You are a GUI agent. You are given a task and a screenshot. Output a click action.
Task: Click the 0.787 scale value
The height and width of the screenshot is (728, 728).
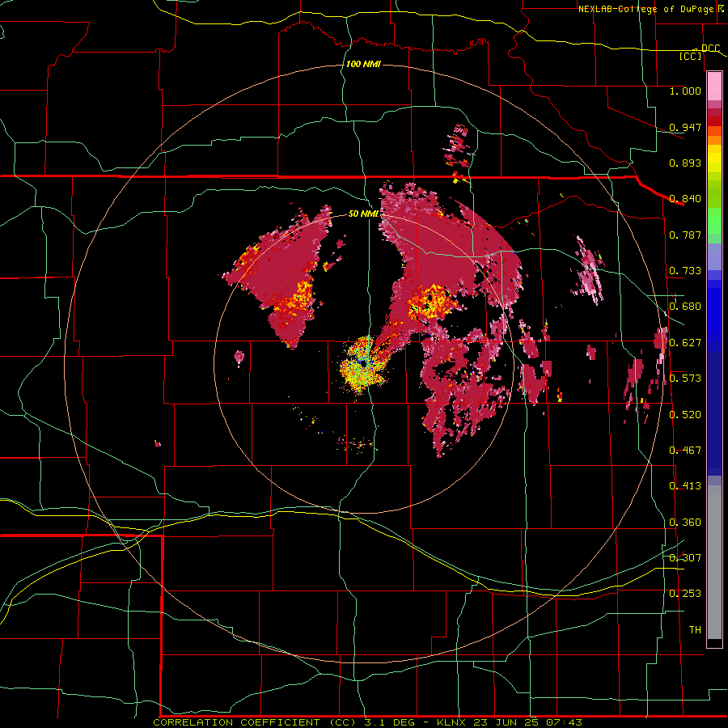(x=685, y=235)
